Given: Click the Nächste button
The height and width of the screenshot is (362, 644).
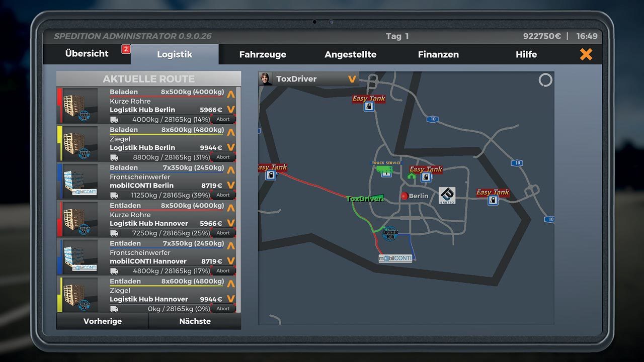Looking at the screenshot, I should (195, 321).
